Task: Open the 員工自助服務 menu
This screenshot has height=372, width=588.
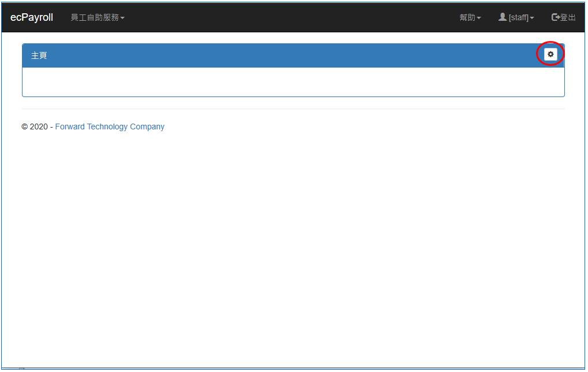Action: point(95,17)
